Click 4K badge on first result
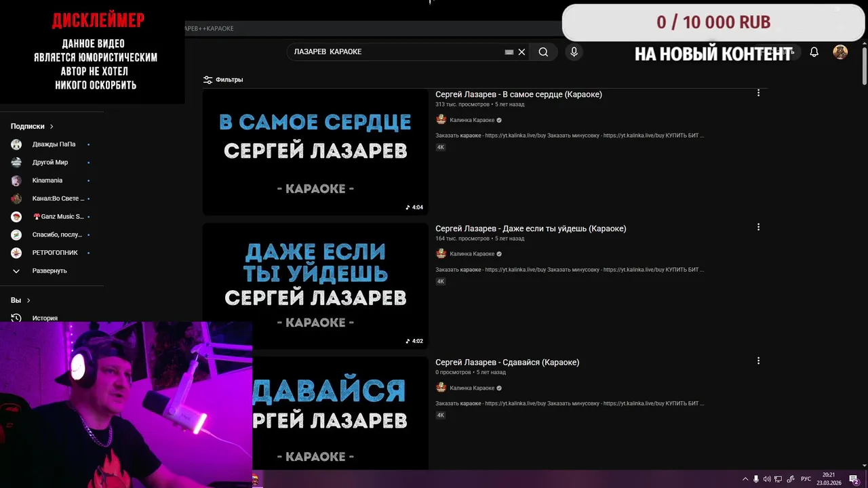The height and width of the screenshot is (488, 868). 440,147
